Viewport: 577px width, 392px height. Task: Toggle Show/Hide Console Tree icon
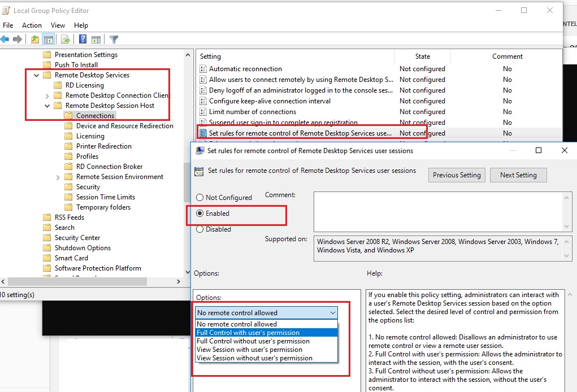click(49, 39)
